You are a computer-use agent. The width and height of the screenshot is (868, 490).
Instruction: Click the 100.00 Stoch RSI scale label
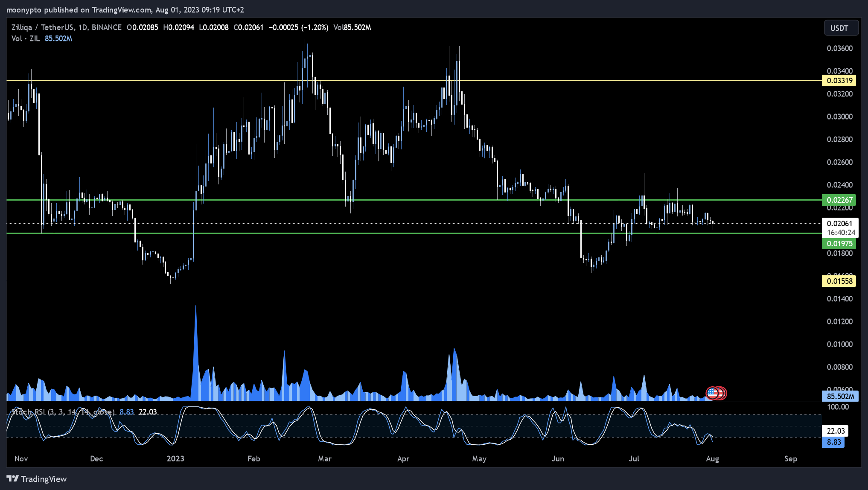point(838,407)
